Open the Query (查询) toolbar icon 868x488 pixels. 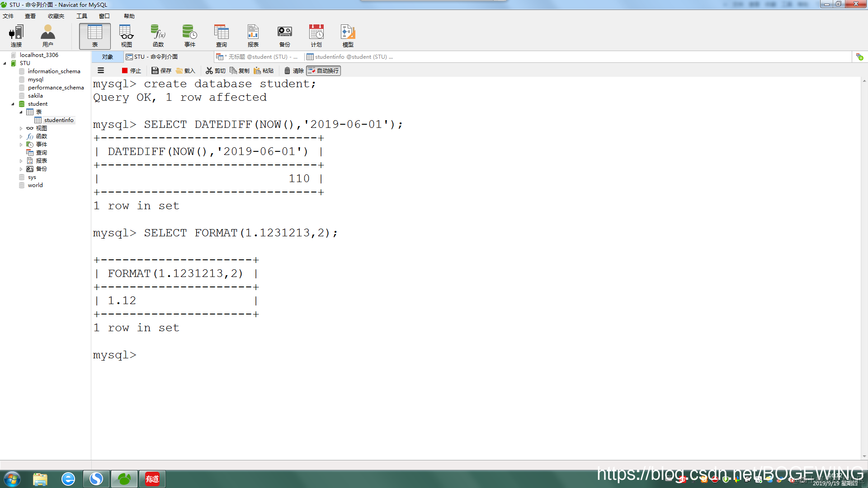(222, 36)
